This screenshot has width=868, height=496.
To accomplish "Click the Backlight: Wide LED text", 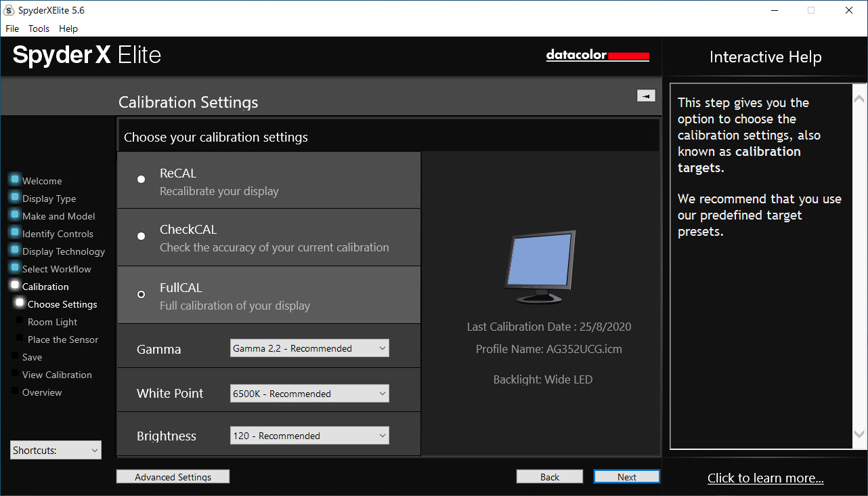I will 543,379.
